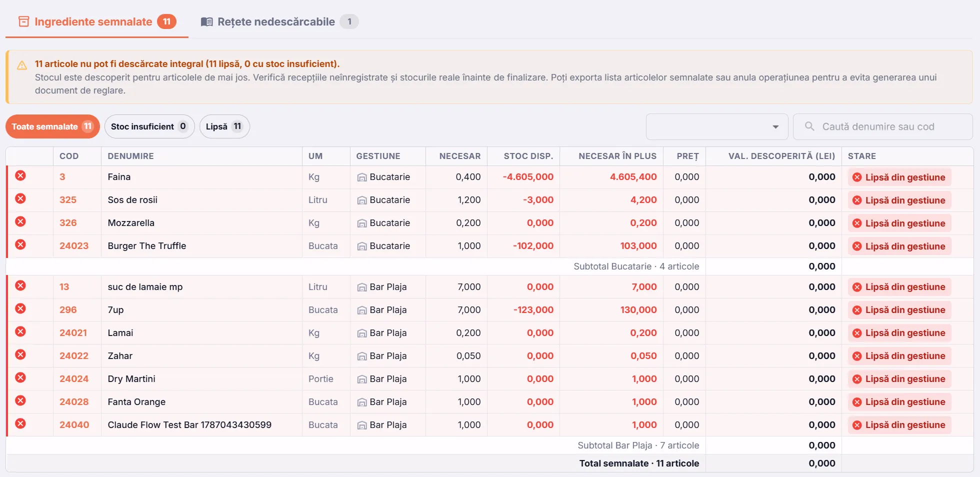
Task: Open the Ingrediente semnalate tab
Action: 97,22
